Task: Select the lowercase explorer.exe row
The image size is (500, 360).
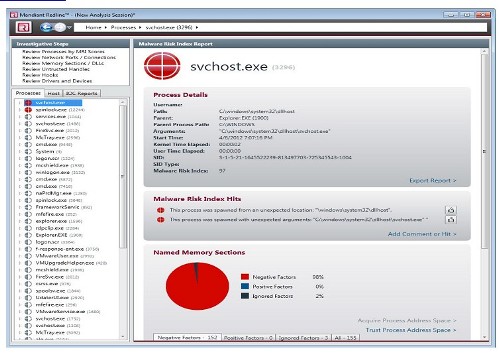Action: coord(59,221)
